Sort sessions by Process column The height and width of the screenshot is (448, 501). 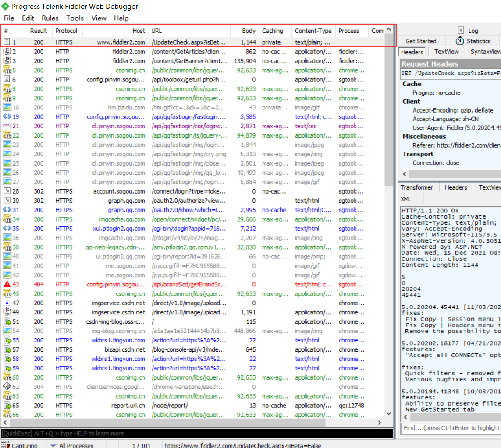(x=351, y=31)
